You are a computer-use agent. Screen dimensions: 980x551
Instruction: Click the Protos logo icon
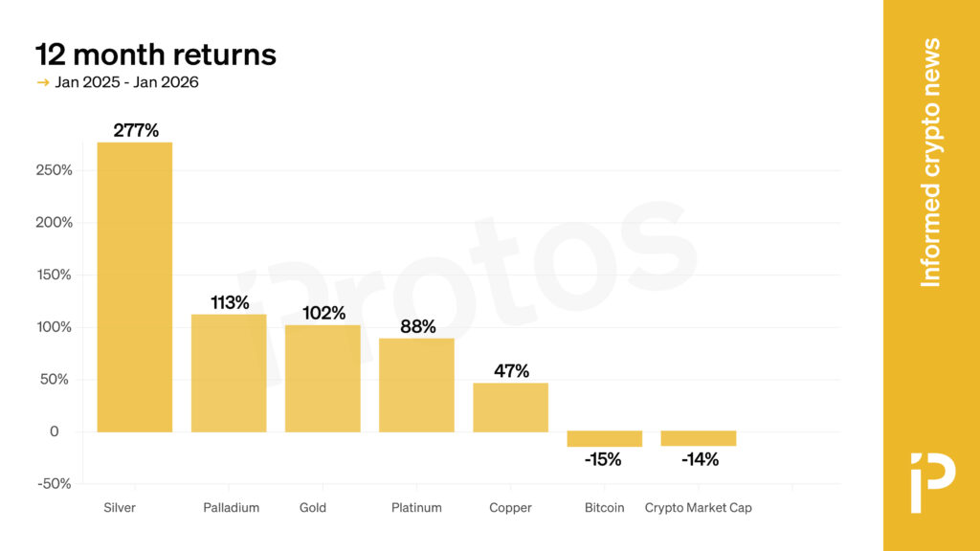pos(931,484)
